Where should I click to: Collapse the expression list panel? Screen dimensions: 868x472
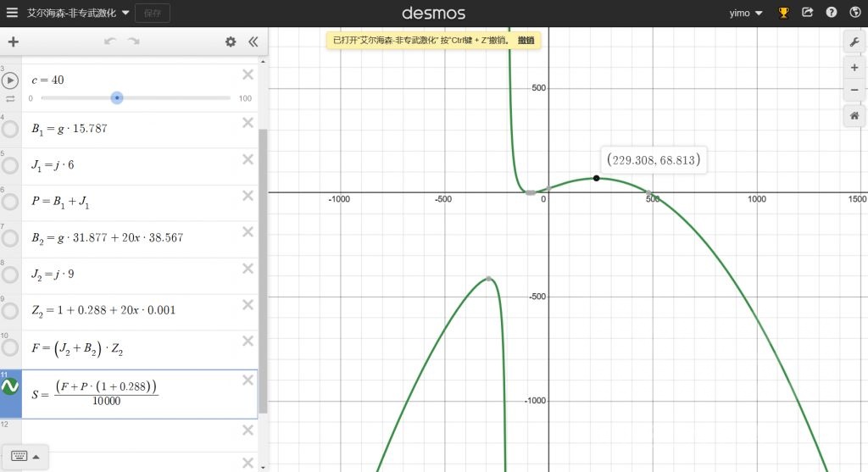(253, 42)
